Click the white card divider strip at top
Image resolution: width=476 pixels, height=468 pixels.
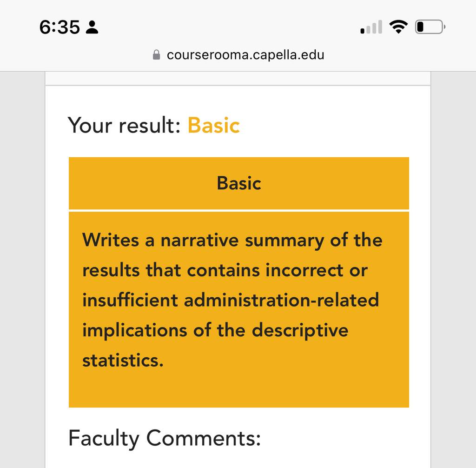pos(238,79)
